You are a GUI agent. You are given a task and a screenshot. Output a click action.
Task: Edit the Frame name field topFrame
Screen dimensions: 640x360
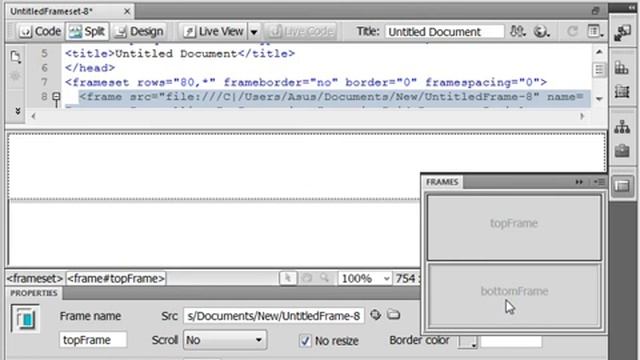pyautogui.click(x=93, y=340)
